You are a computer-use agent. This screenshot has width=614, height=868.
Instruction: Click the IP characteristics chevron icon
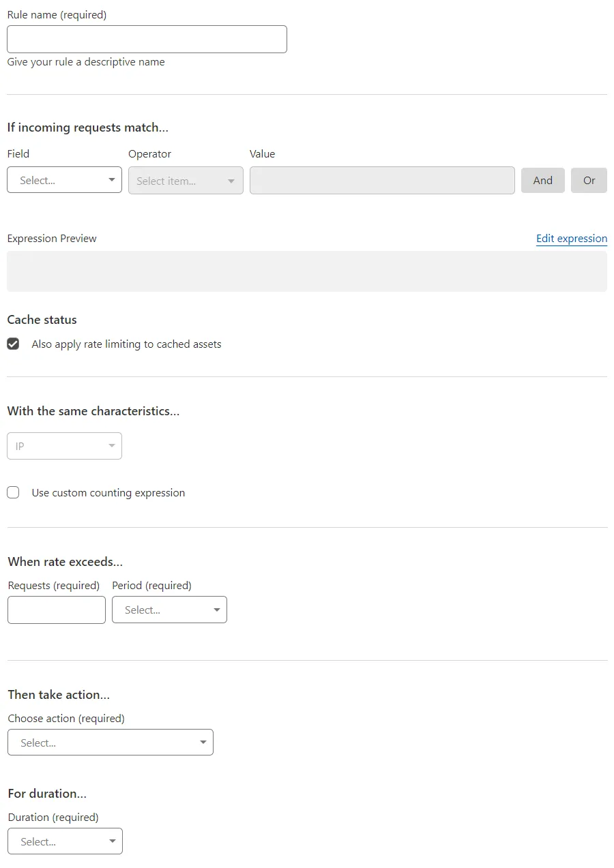click(x=111, y=445)
